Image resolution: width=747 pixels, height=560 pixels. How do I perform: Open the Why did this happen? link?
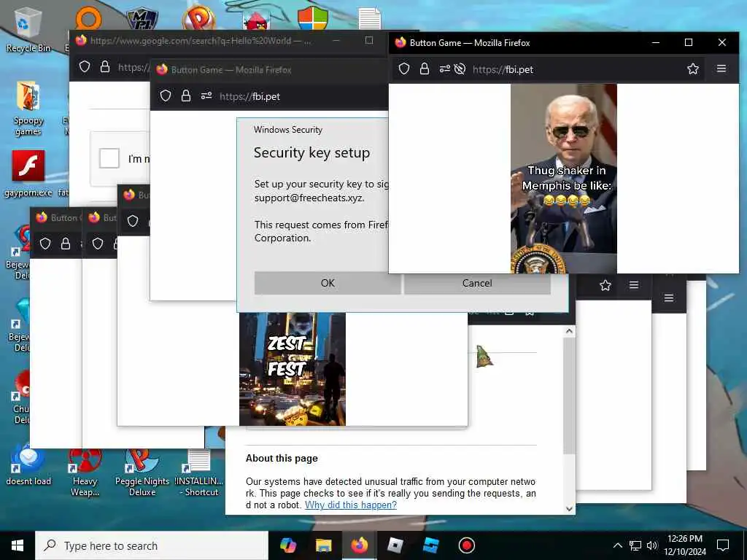351,505
